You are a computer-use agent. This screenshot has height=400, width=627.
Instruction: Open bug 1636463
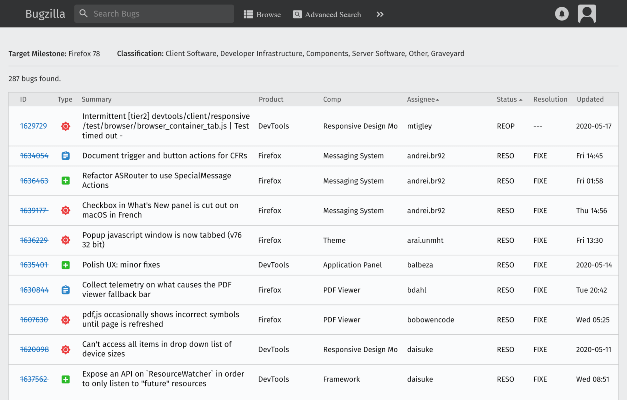point(34,181)
